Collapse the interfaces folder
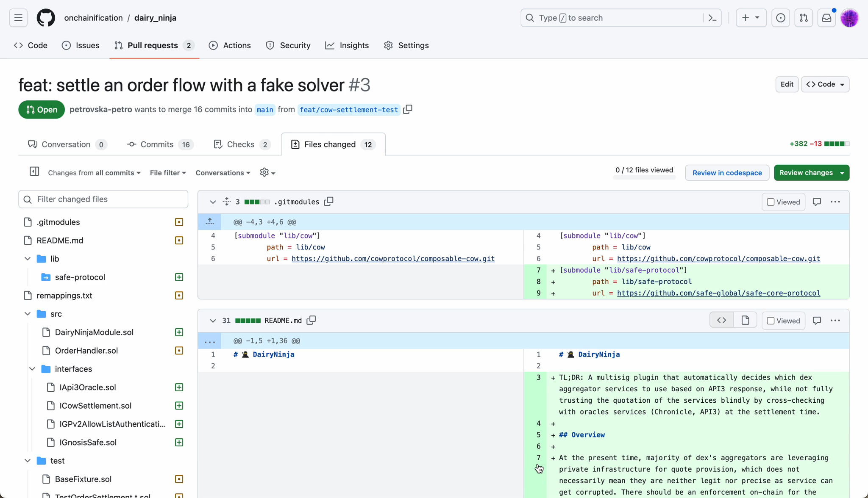 (32, 368)
